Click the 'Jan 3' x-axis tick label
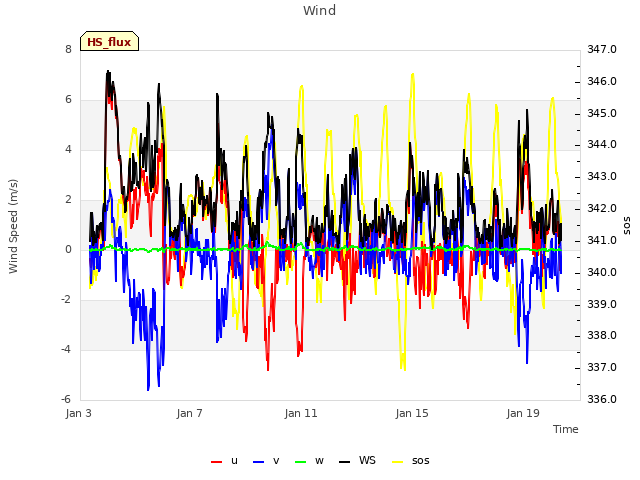The image size is (640, 480). pyautogui.click(x=78, y=413)
